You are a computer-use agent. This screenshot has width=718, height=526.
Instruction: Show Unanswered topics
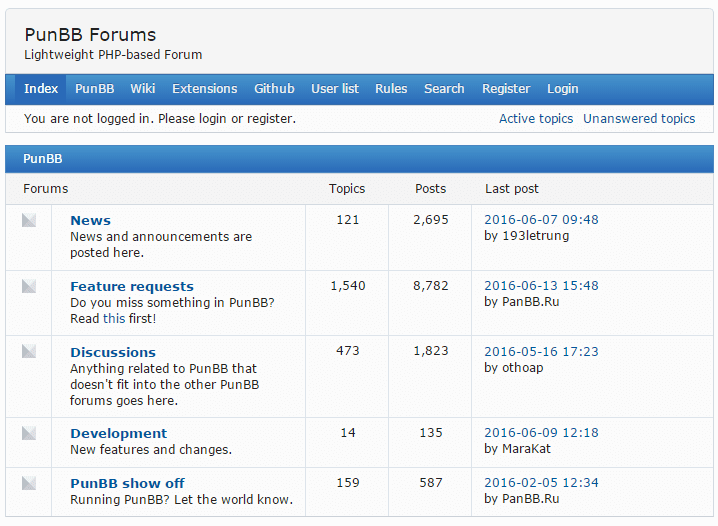[x=639, y=118]
